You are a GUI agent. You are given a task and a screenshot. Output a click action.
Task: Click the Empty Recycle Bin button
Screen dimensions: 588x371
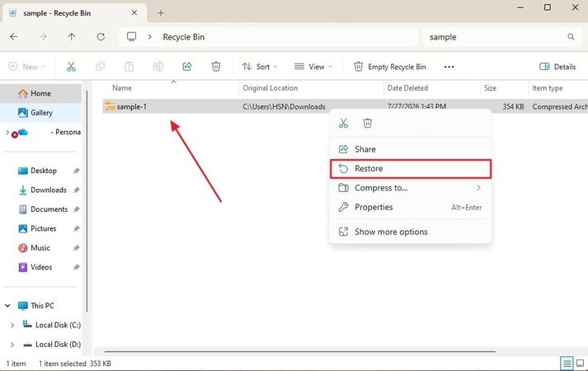[389, 67]
